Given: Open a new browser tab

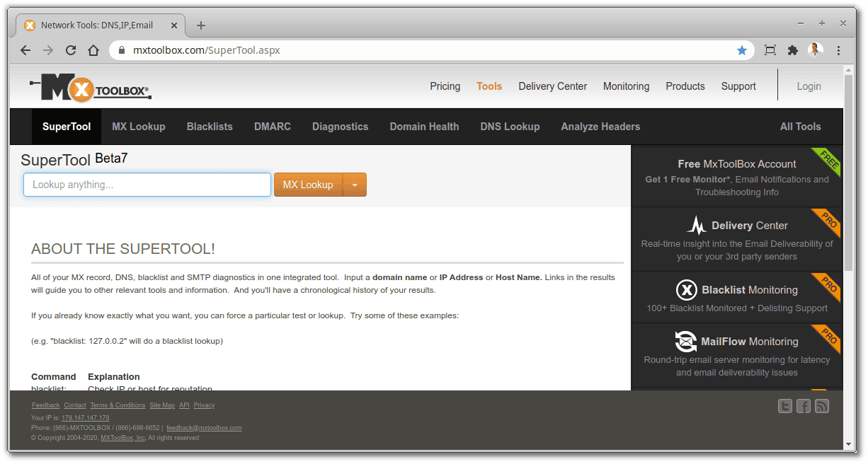Looking at the screenshot, I should pyautogui.click(x=201, y=25).
